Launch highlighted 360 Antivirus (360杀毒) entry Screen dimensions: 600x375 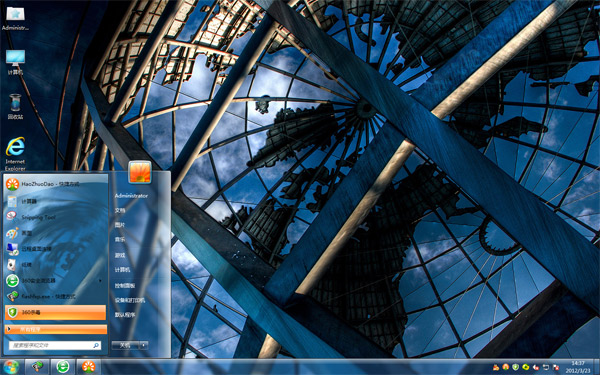[56, 312]
